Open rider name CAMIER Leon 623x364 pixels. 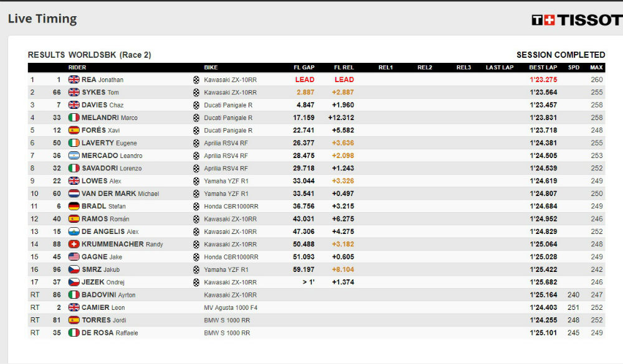[x=103, y=307]
